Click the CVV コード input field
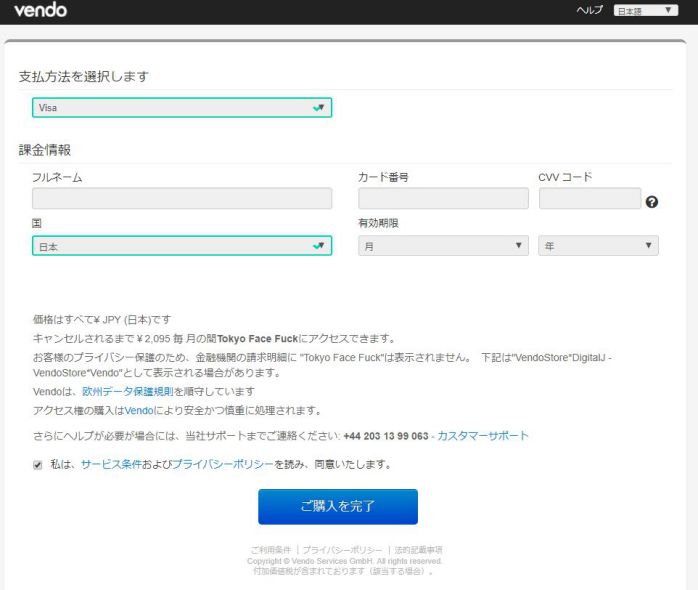Screen dimensions: 698x590 [590, 199]
